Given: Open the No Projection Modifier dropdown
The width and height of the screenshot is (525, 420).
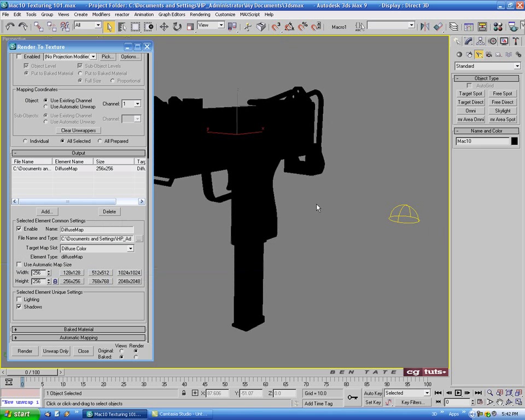Looking at the screenshot, I should pyautogui.click(x=94, y=57).
